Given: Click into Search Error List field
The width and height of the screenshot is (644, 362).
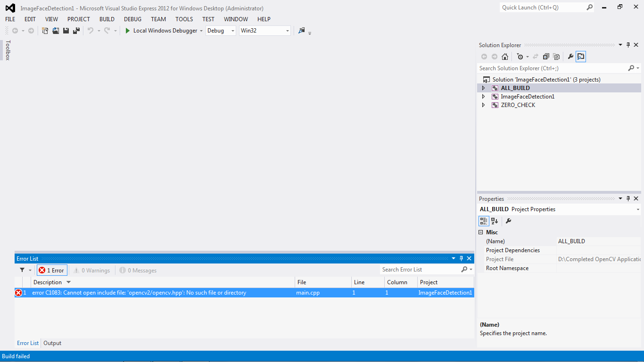Looking at the screenshot, I should (420, 269).
